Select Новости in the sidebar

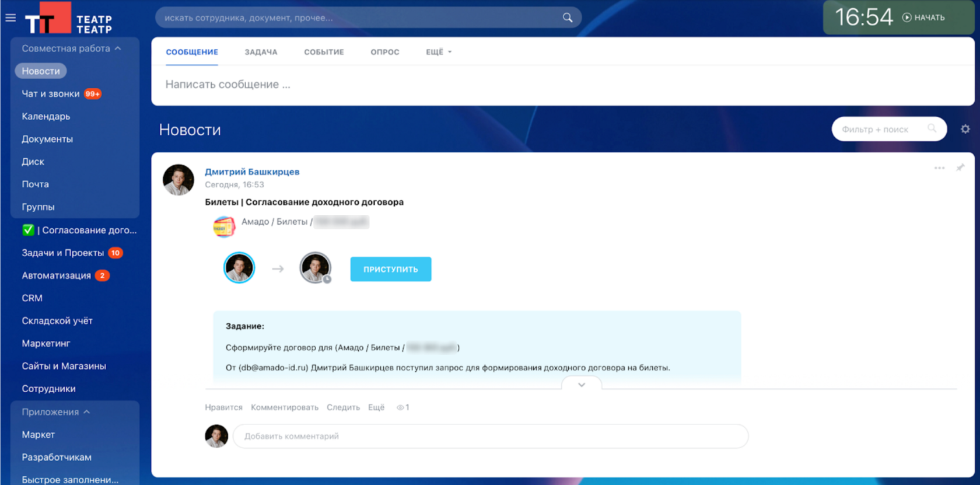(x=41, y=71)
